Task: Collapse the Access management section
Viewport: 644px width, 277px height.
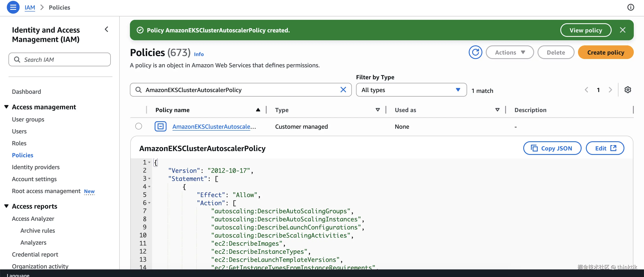Action: pyautogui.click(x=7, y=107)
